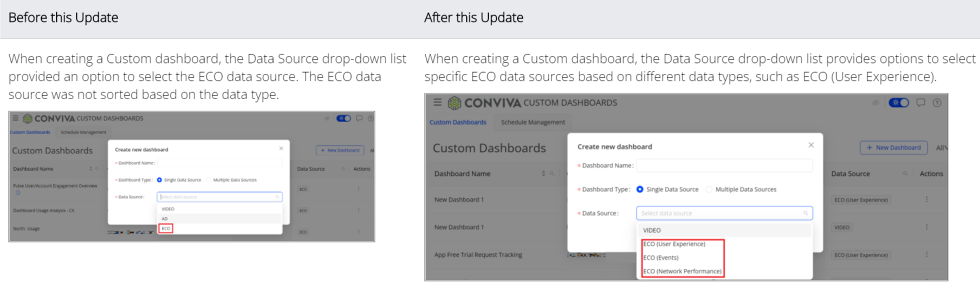Viewport: 980px width, 288px height.
Task: Open hamburger menu in right Conviva screenshot
Action: 437,102
